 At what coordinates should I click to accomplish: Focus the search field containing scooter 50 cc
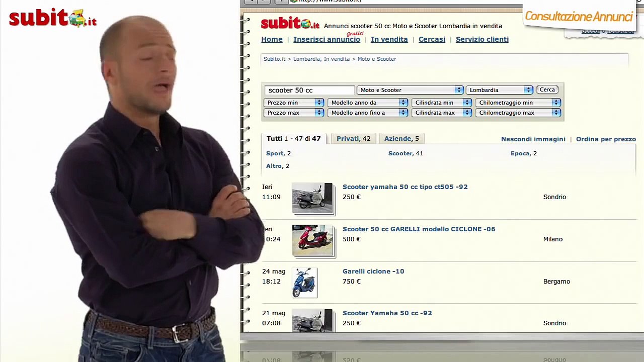tap(309, 90)
